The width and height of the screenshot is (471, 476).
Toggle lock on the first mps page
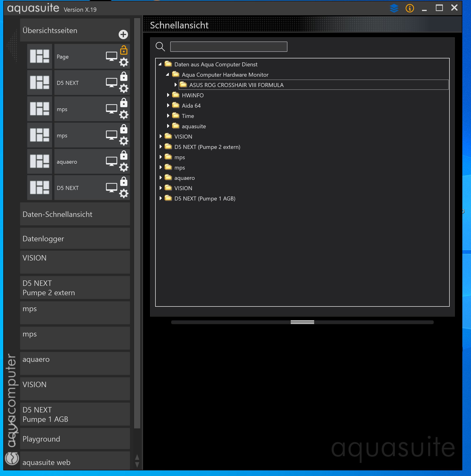tap(124, 103)
